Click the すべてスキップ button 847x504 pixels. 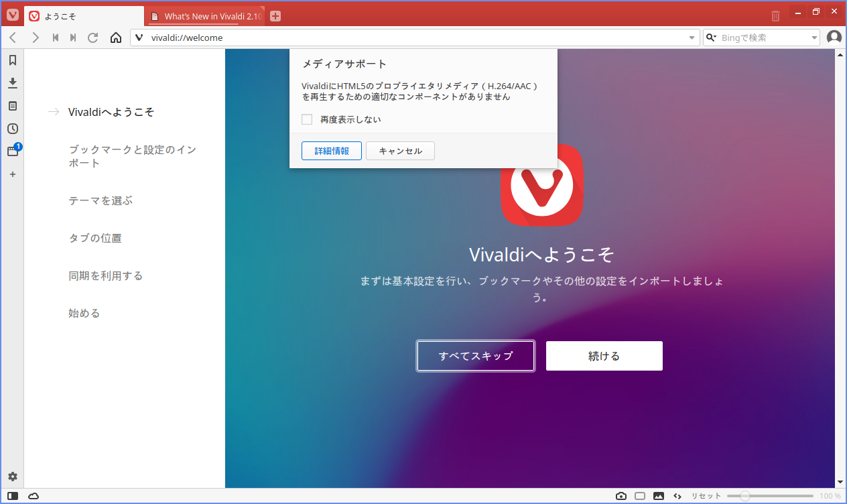pos(476,356)
